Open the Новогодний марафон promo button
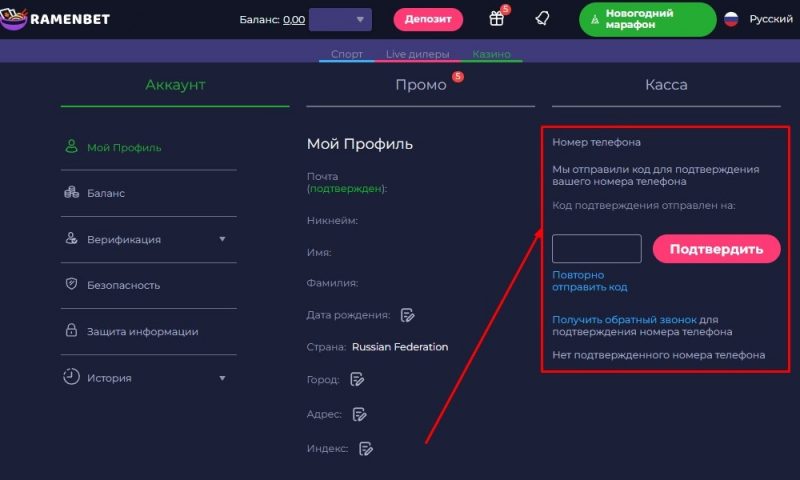This screenshot has height=480, width=800. click(x=647, y=19)
